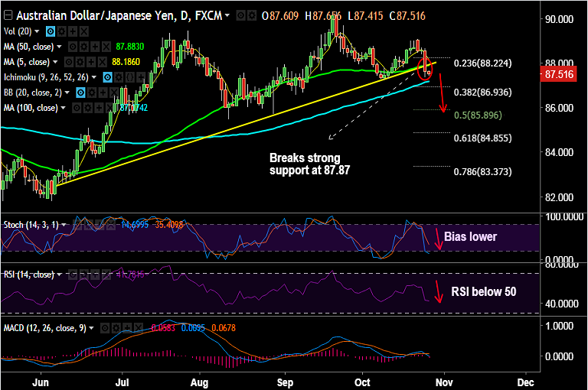Open the MA (5, close) settings gear

point(80,62)
